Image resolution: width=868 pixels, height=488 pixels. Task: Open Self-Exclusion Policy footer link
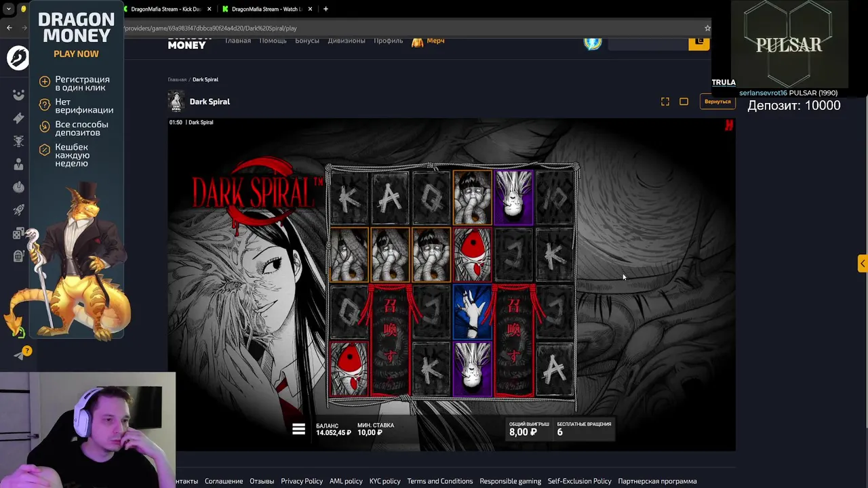pos(580,481)
